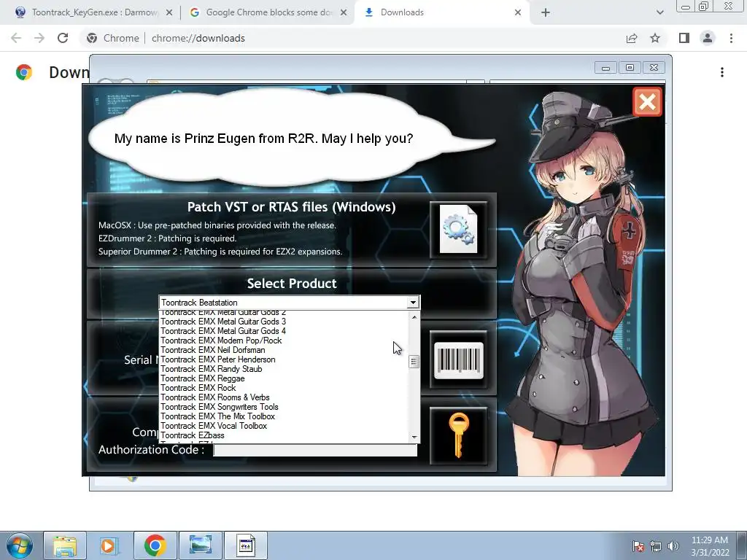
Task: Switch to Google Chrome blocks some downloads tab
Action: 268,12
